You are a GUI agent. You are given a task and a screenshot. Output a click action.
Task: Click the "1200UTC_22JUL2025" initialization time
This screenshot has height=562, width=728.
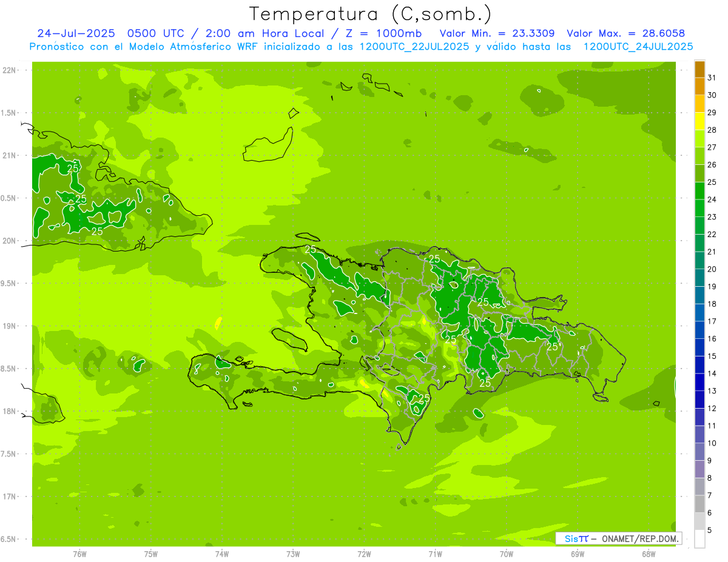tap(414, 47)
